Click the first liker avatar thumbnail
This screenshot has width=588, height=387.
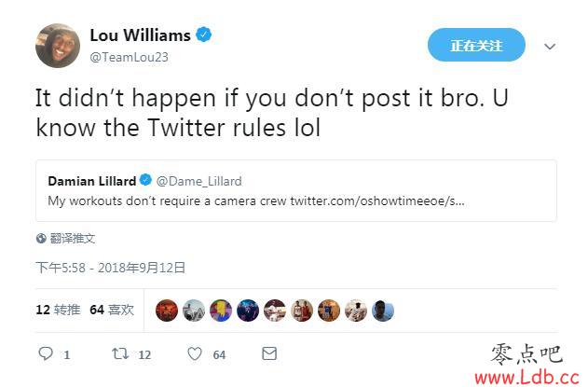(x=167, y=311)
